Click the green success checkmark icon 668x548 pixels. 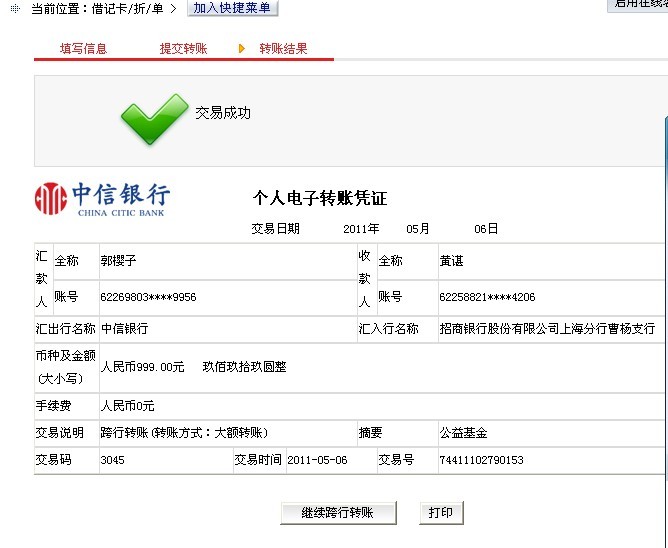point(155,119)
